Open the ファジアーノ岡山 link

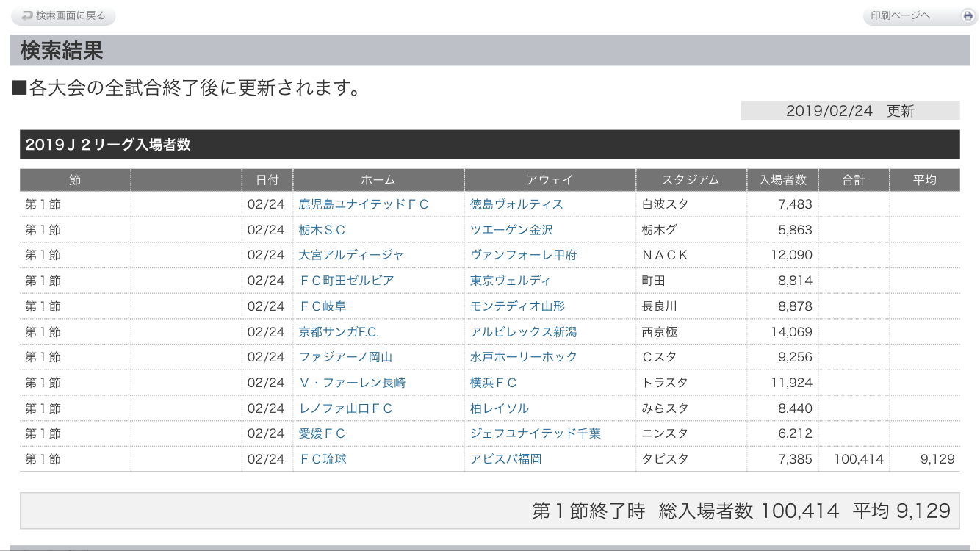[345, 357]
